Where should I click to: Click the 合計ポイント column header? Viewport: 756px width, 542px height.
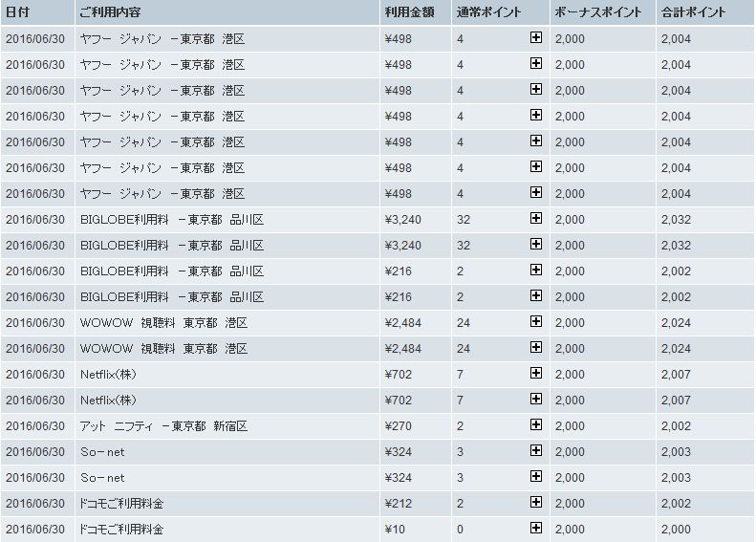pyautogui.click(x=705, y=12)
